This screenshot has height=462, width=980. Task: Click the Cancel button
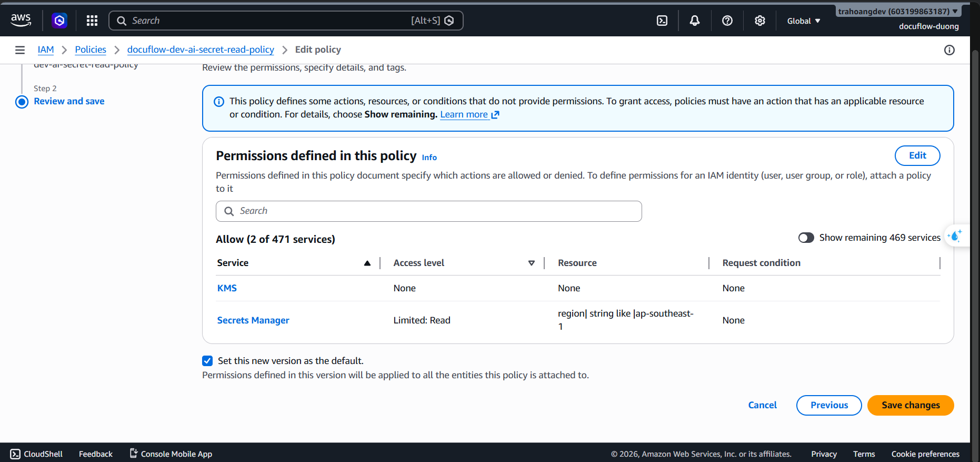pos(763,405)
